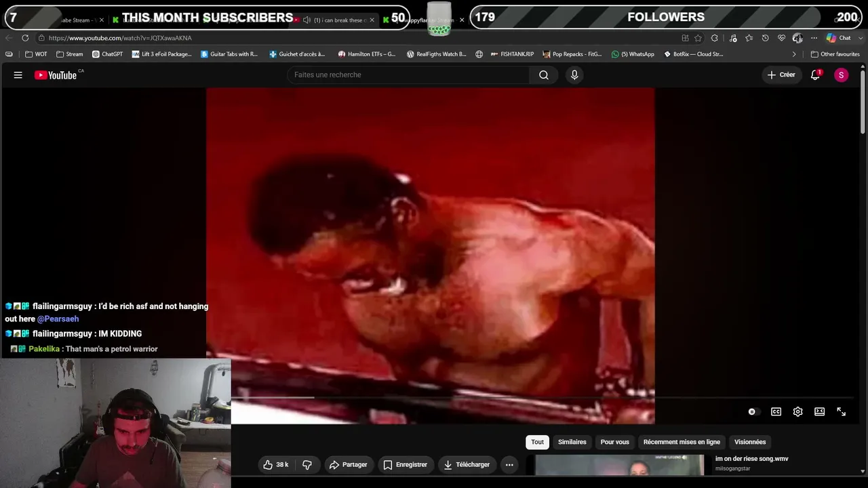Add this page to favourites star
This screenshot has height=488, width=868.
[x=698, y=38]
